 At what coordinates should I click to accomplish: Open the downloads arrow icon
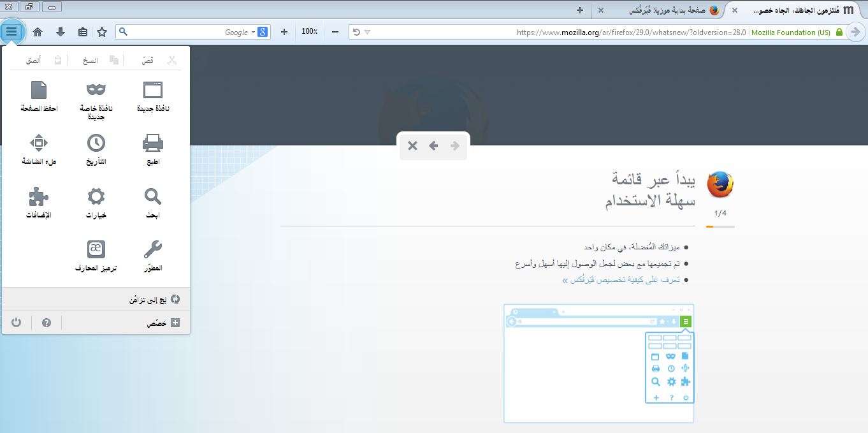[61, 32]
